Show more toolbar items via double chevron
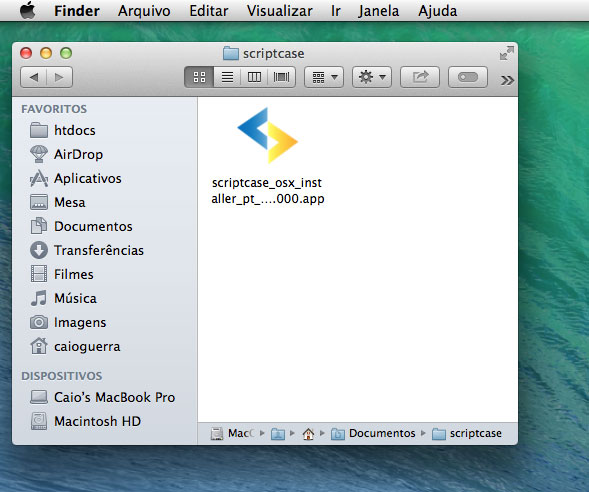 507,80
